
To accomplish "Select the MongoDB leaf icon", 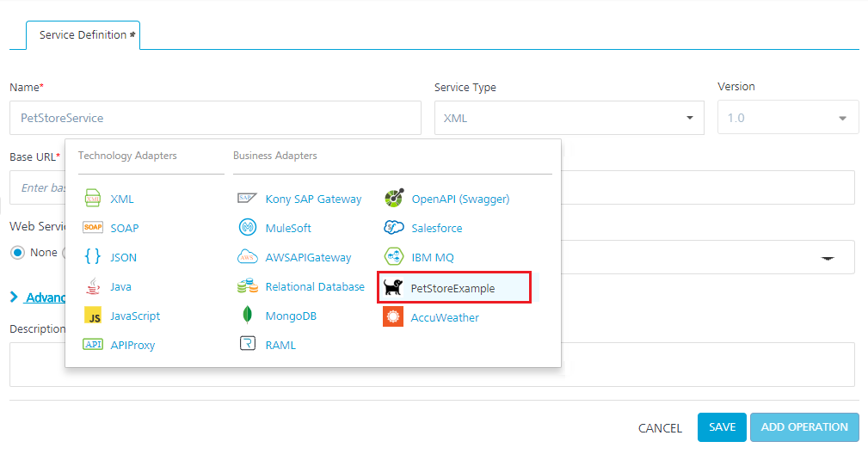I will pos(247,316).
